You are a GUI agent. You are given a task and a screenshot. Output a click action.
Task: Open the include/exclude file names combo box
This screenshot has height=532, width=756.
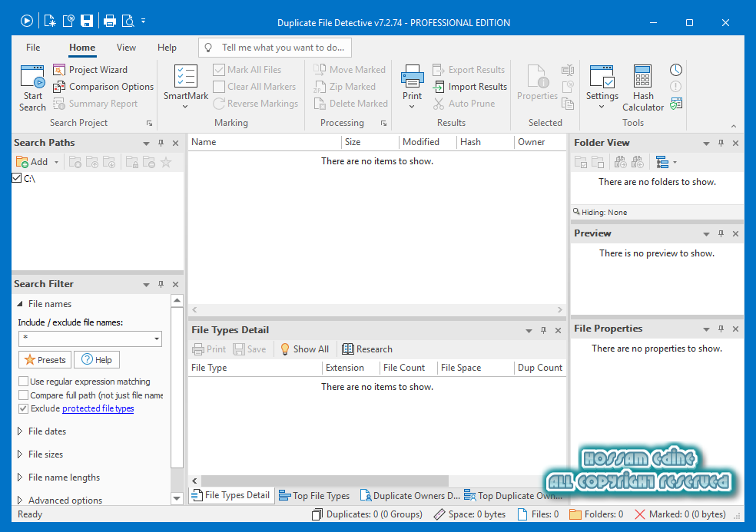tap(157, 339)
